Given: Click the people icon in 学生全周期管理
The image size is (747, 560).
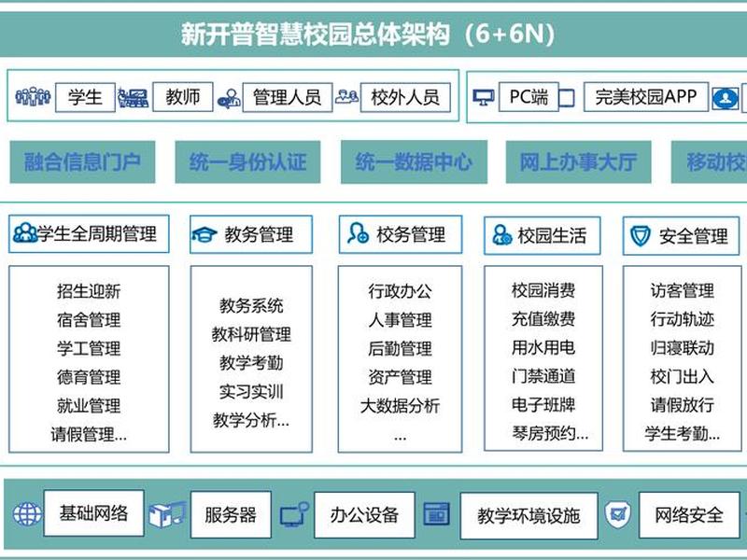Looking at the screenshot, I should click(x=25, y=233).
